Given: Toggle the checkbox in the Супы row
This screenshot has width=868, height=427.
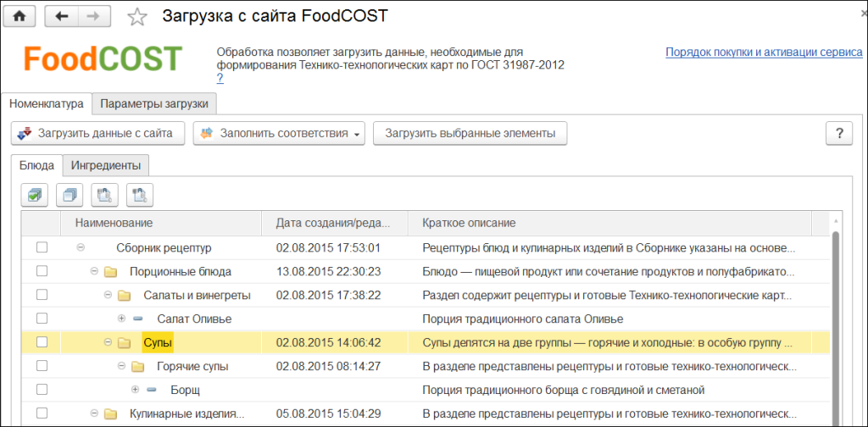Looking at the screenshot, I should click(x=42, y=342).
